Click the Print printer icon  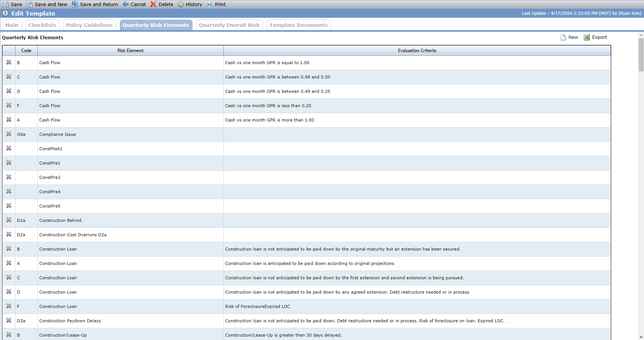(x=210, y=4)
